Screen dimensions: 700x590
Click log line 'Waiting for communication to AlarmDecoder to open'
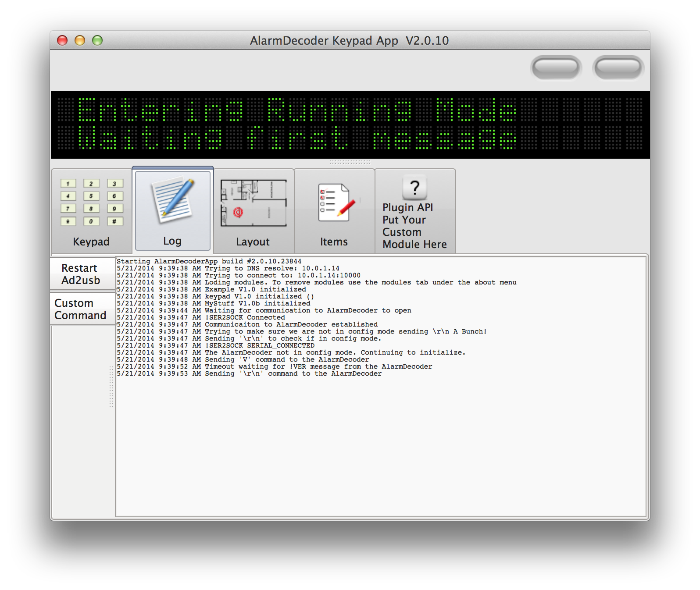click(x=264, y=310)
